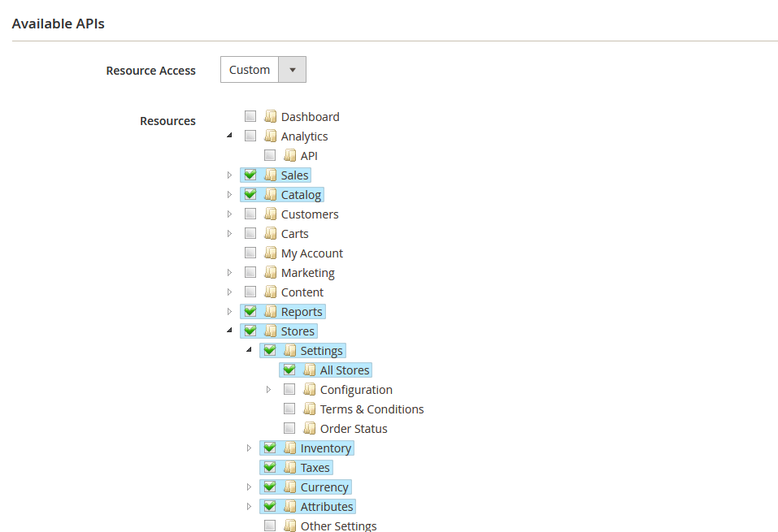Click the Analytics folder icon

tap(271, 136)
